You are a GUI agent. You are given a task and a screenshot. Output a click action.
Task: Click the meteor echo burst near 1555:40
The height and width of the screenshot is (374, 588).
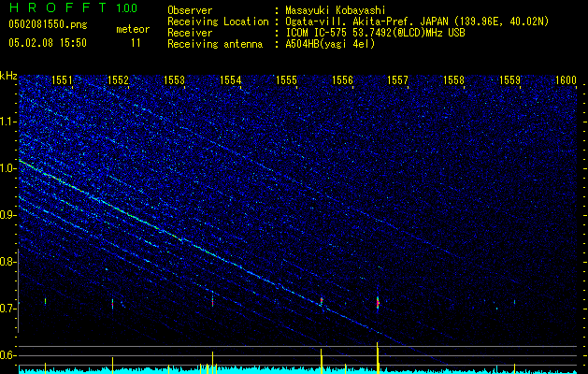(322, 301)
